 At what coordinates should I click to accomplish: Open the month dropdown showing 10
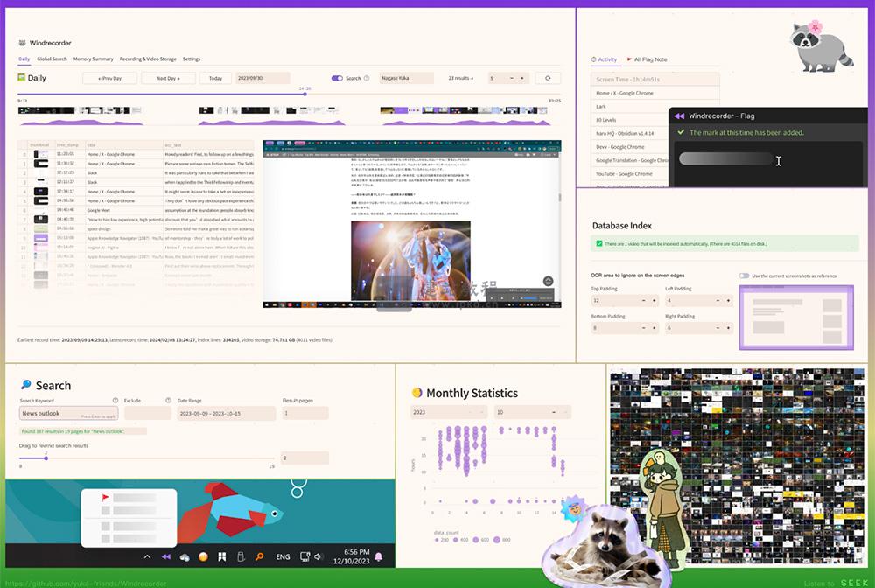point(532,412)
